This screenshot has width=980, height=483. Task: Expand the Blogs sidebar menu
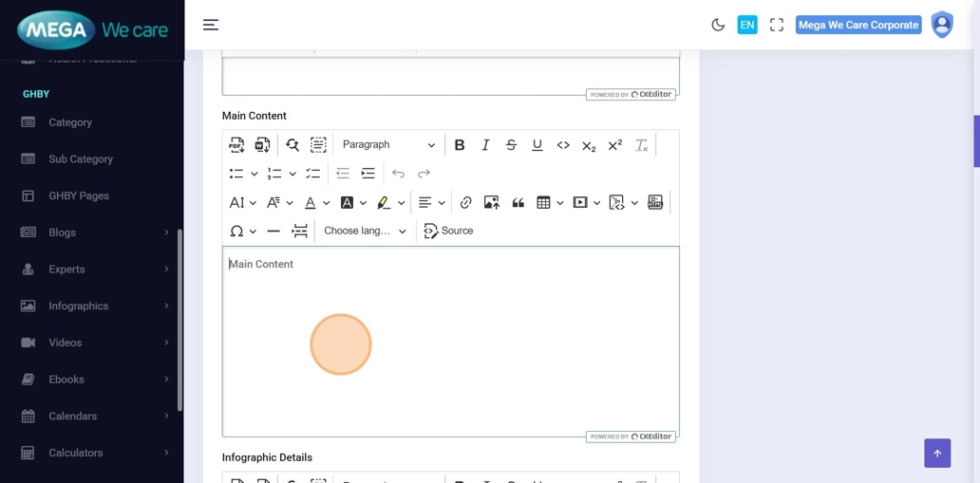pyautogui.click(x=95, y=232)
